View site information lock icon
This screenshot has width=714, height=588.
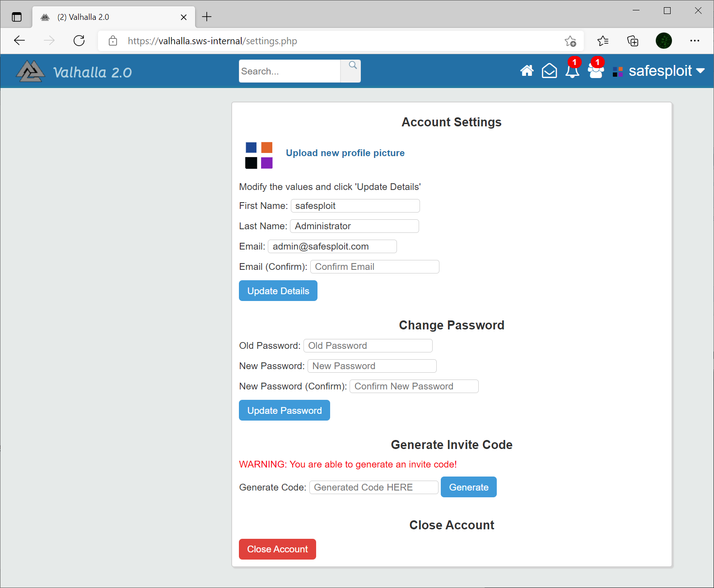113,41
